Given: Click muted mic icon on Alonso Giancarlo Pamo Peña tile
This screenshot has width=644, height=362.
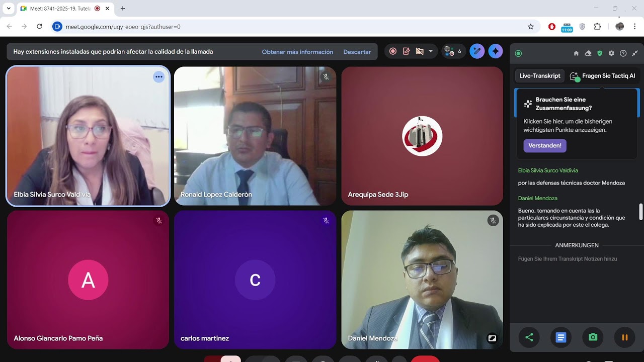Looking at the screenshot, I should click(x=159, y=221).
